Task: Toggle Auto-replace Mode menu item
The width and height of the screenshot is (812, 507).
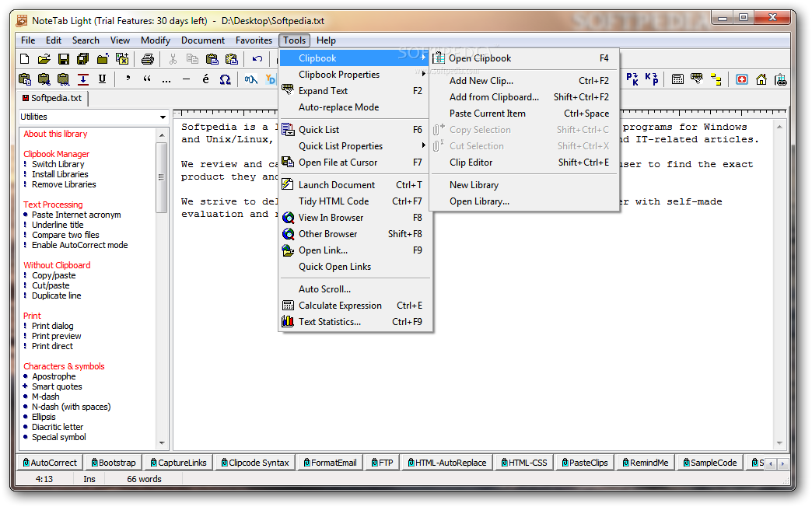Action: tap(354, 107)
